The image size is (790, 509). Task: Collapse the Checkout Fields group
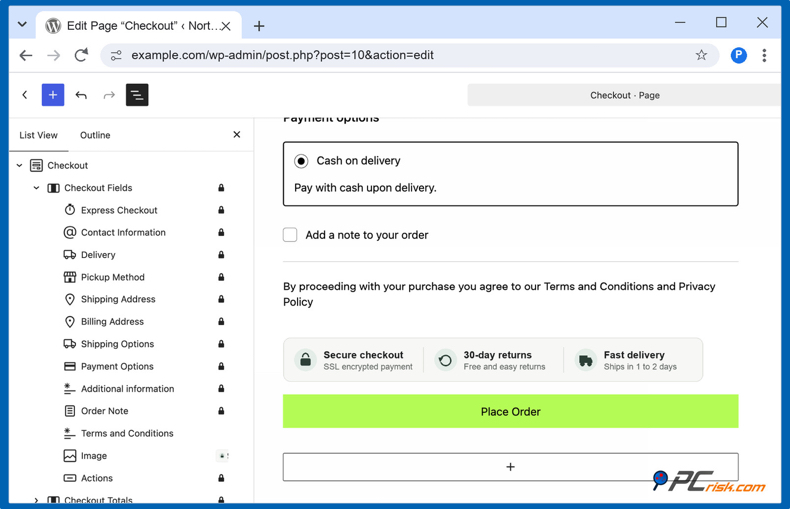pyautogui.click(x=36, y=188)
